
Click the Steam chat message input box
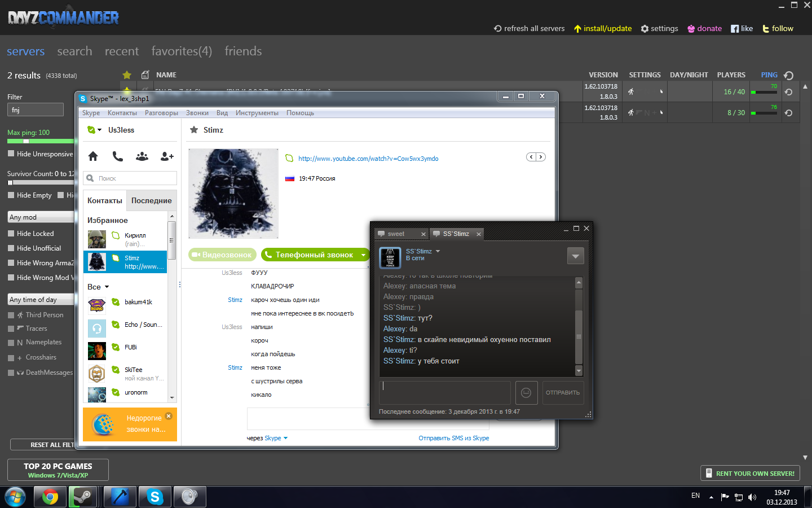445,393
